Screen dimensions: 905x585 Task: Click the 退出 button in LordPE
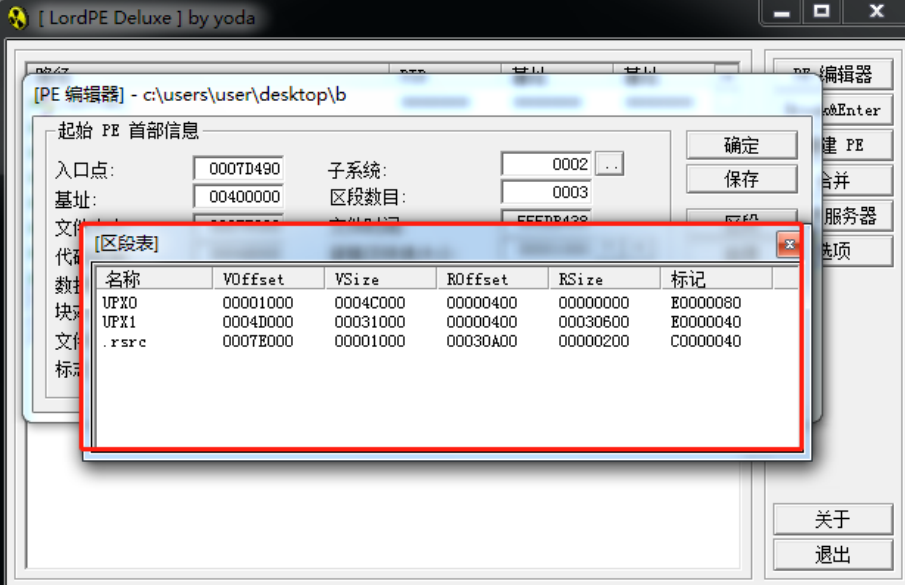[832, 555]
